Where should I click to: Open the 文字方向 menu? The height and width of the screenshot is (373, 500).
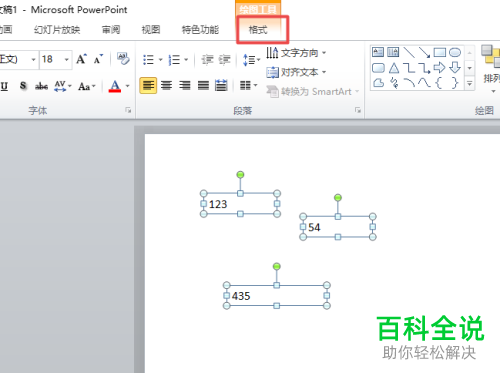296,53
